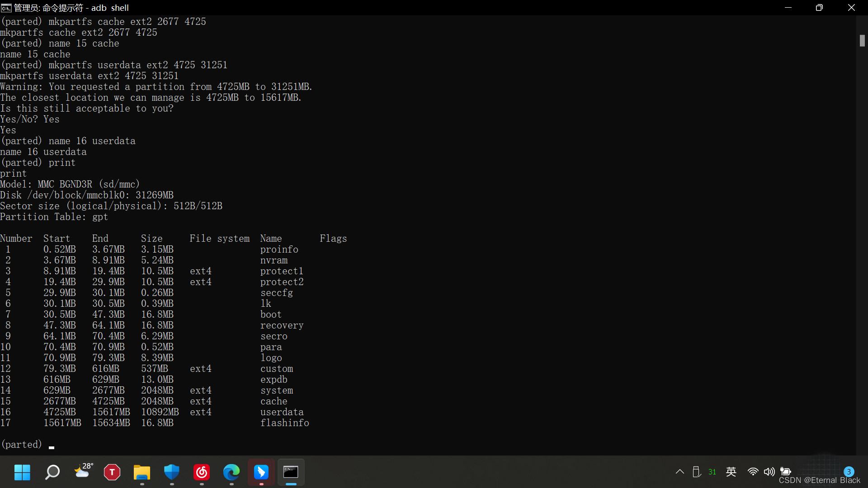Image resolution: width=868 pixels, height=488 pixels.
Task: Expand the hidden system tray icons chevron
Action: (679, 472)
